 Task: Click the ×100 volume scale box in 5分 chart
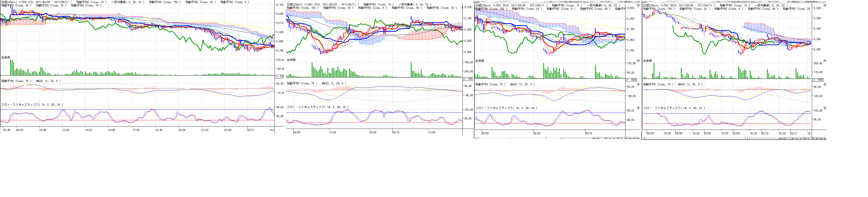click(x=280, y=77)
